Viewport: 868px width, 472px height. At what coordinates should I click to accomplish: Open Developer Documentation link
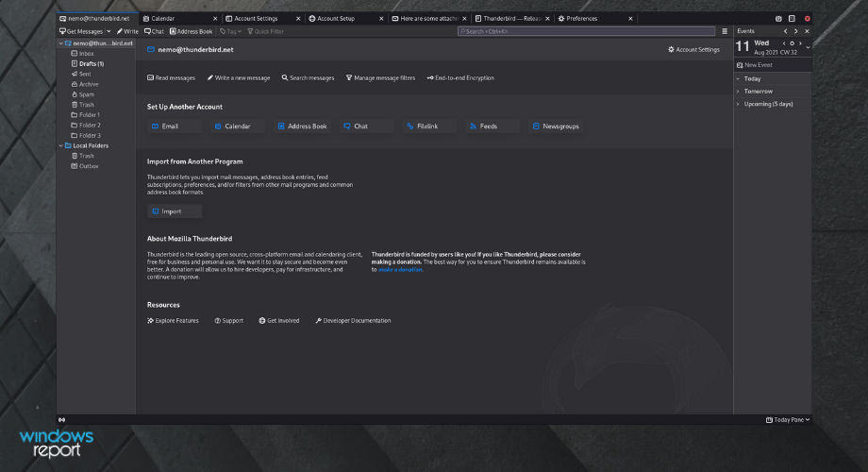pyautogui.click(x=353, y=321)
